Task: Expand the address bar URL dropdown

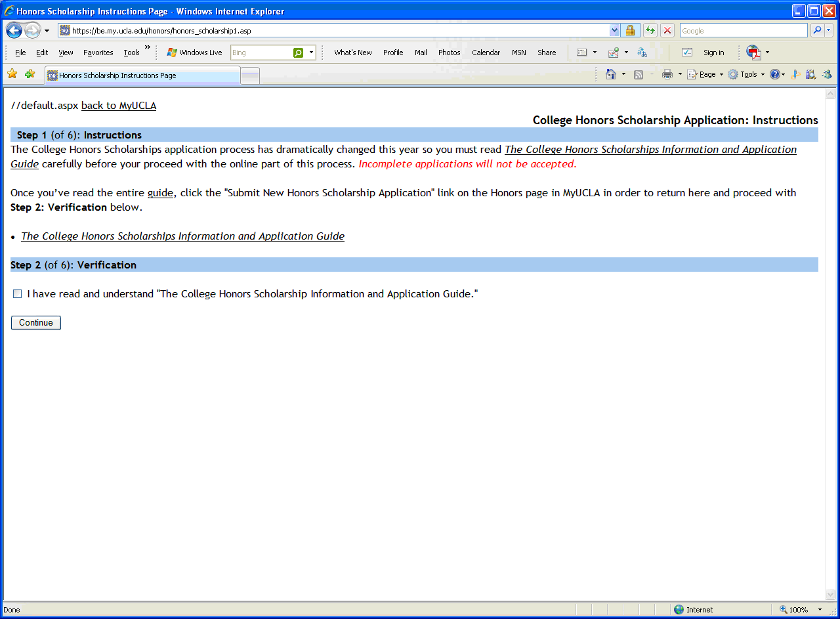Action: [x=614, y=31]
